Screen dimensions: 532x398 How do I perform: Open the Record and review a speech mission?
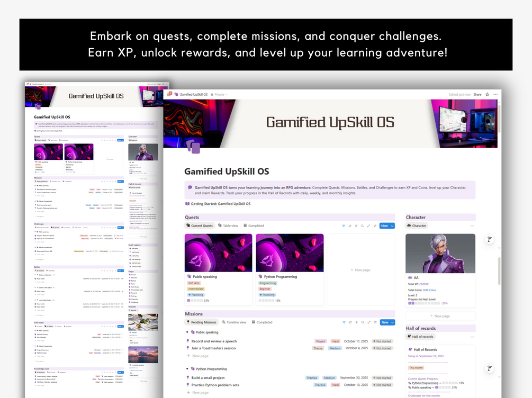click(214, 341)
